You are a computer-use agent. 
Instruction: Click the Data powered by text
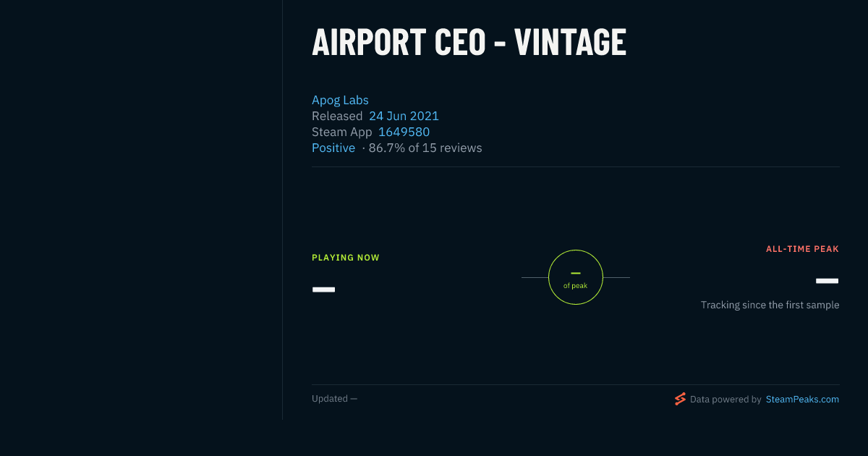click(726, 399)
